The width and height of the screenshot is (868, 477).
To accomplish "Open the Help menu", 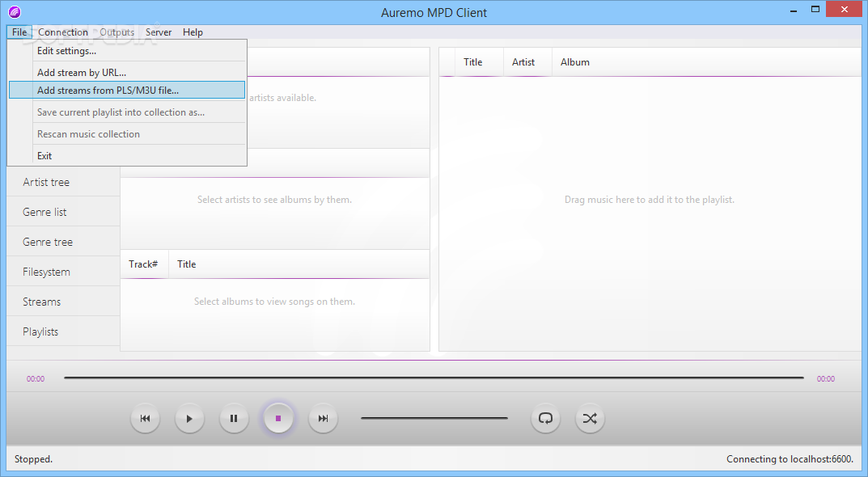I will [193, 32].
